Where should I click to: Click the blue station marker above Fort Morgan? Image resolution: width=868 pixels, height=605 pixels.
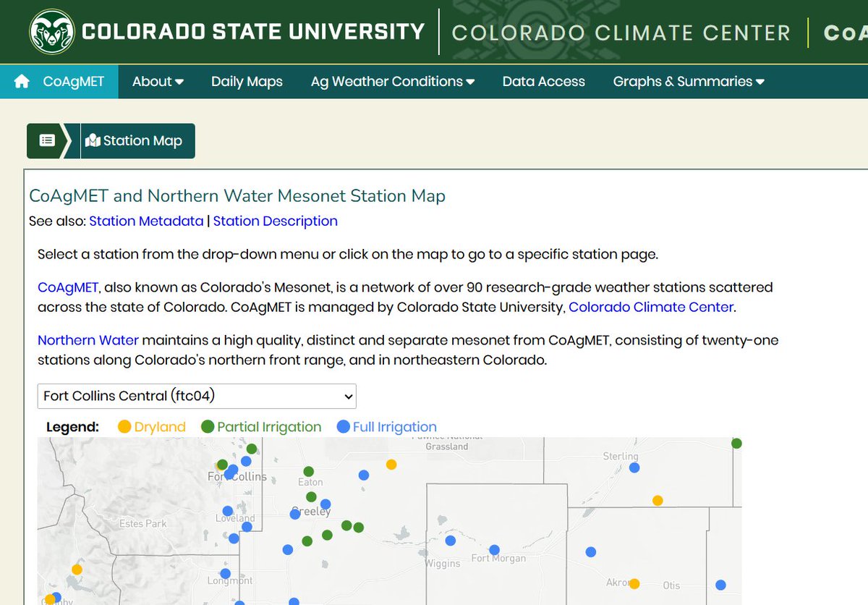(495, 549)
